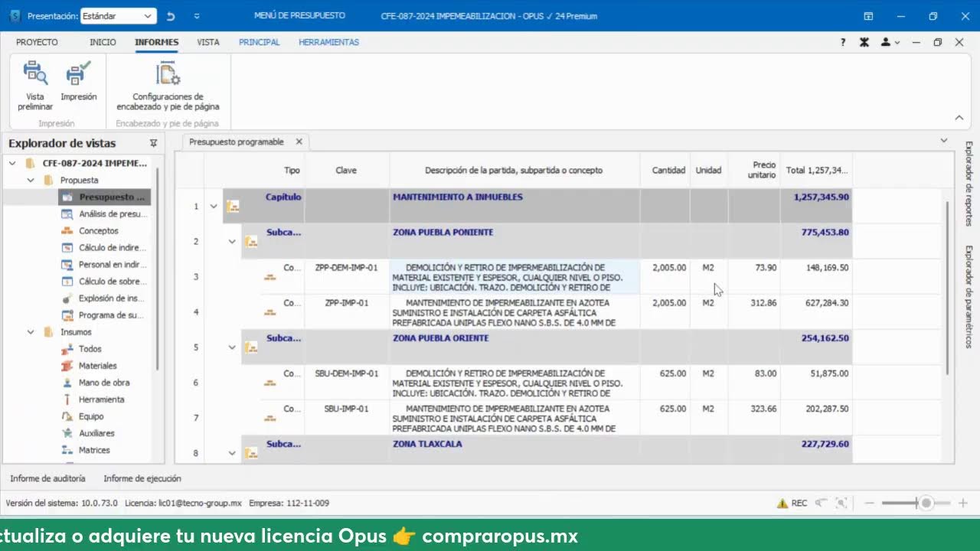This screenshot has width=980, height=551.
Task: Collapse the MANTENIMIENTO A INMUEBLES chapter row
Action: click(214, 207)
